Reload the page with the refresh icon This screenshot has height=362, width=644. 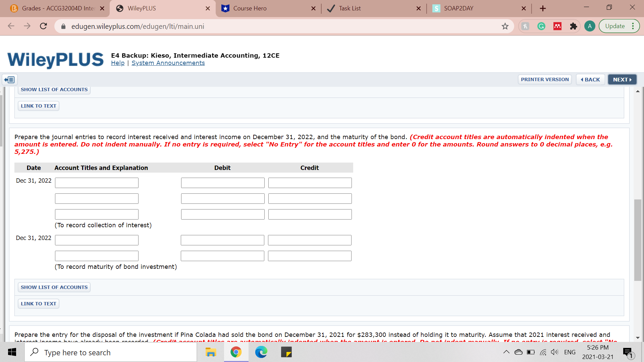point(43,26)
